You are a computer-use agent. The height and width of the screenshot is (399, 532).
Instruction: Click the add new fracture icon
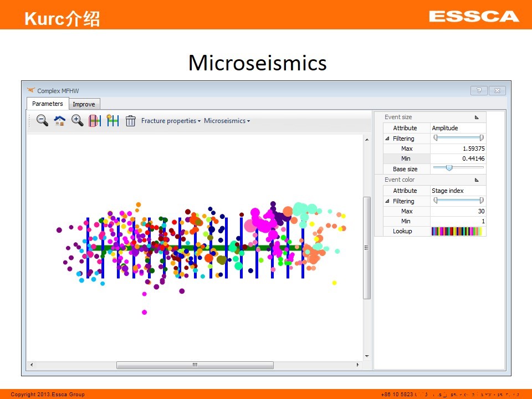click(x=112, y=120)
